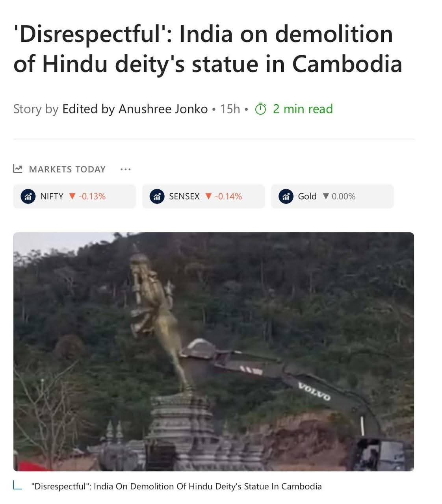Click the grey down arrow beside Gold

click(325, 196)
